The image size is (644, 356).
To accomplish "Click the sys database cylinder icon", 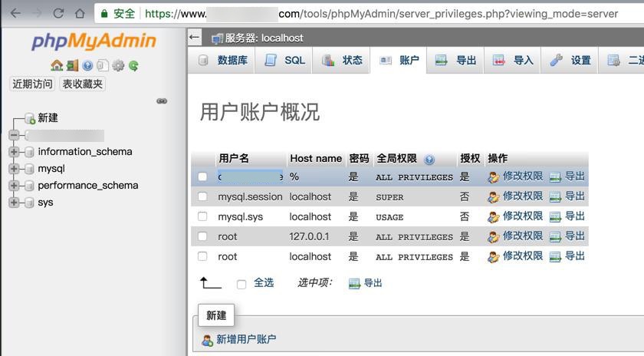I will tap(29, 203).
